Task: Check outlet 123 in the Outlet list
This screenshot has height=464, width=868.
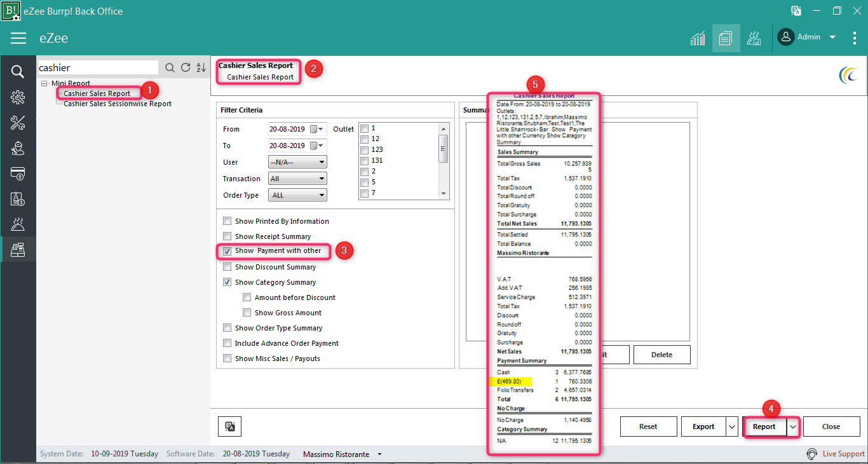Action: click(x=364, y=150)
